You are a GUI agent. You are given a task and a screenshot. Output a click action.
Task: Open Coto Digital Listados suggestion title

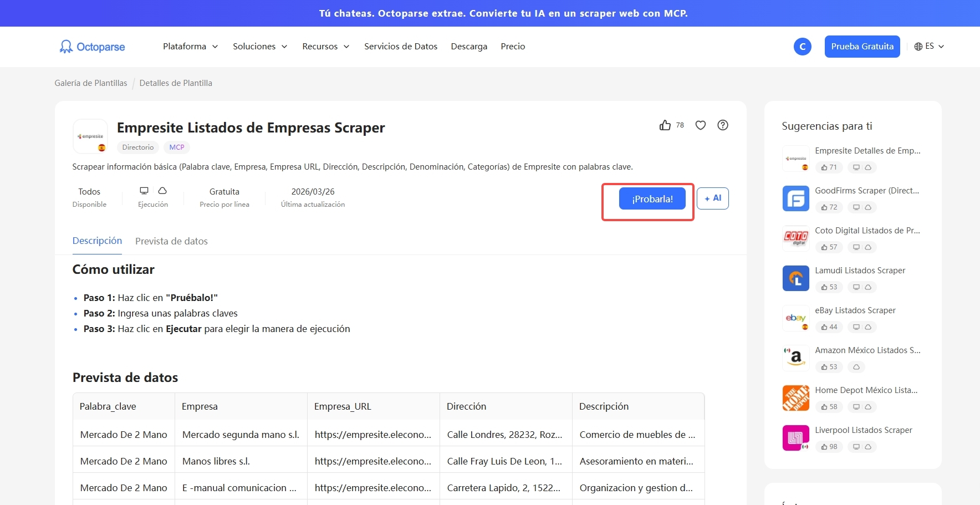(867, 231)
